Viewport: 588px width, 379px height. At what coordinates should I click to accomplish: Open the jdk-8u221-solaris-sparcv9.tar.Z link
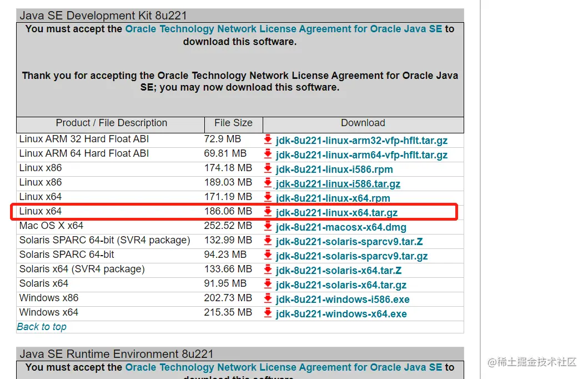pos(349,242)
